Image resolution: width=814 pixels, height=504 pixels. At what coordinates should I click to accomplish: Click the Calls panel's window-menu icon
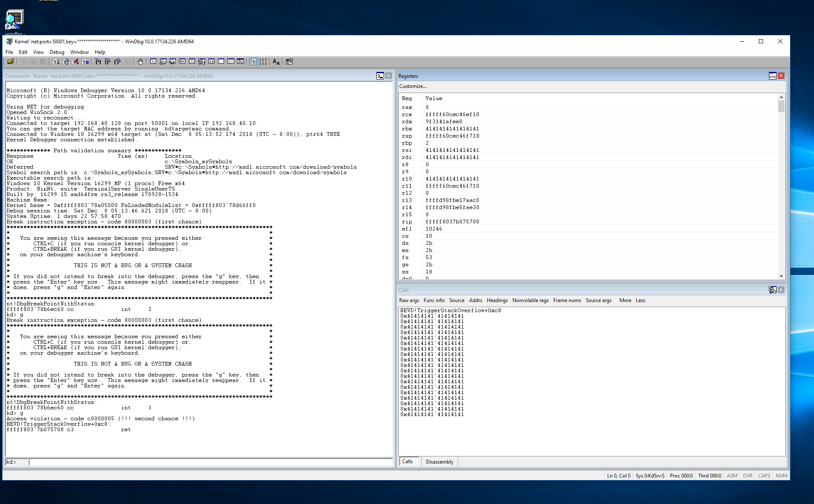point(773,290)
